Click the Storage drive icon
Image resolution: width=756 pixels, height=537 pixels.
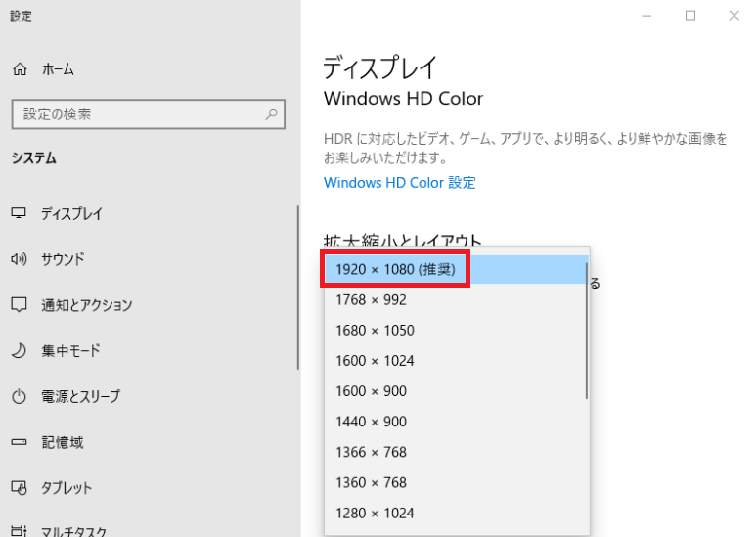(x=19, y=442)
